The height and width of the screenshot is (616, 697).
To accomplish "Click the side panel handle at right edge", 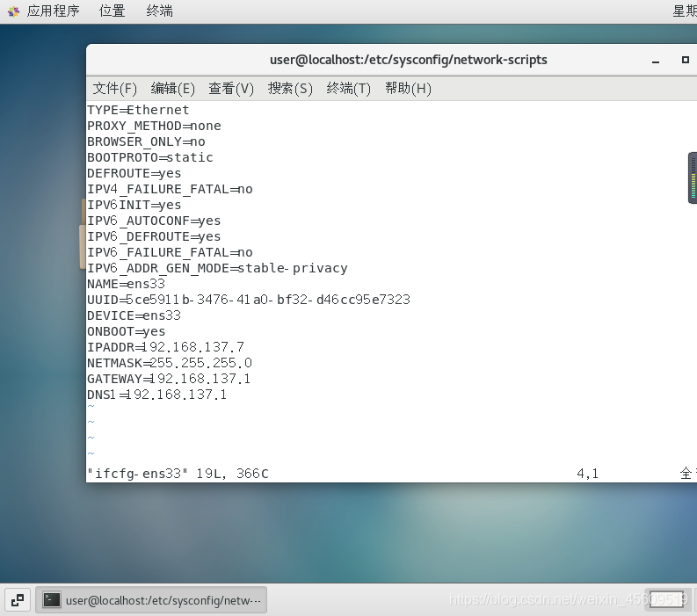I will [x=692, y=178].
